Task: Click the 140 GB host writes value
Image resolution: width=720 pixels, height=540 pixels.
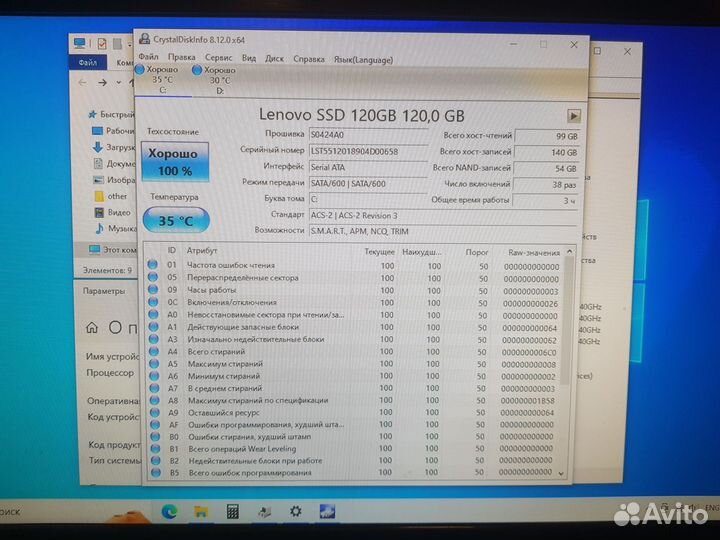Action: (546, 152)
